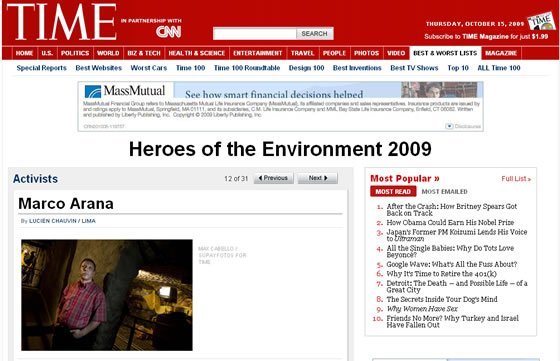
Task: Read 'Why Women Have Sex' article
Action: (x=422, y=309)
